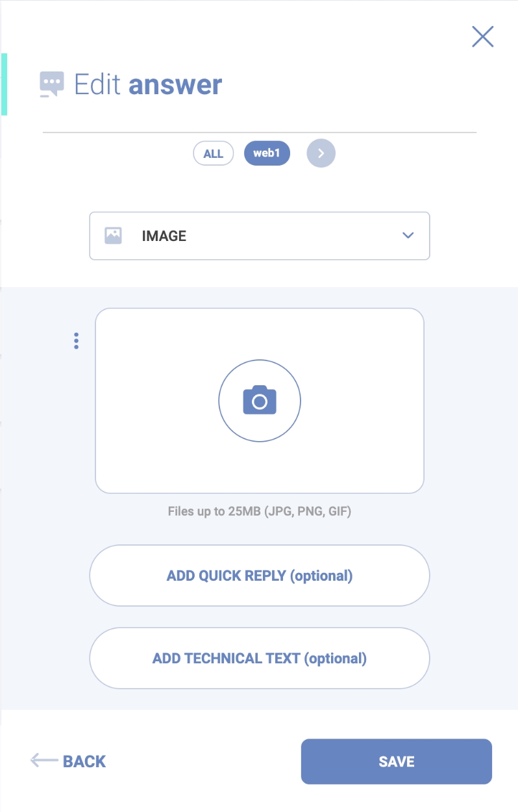Go back using the BACK link
The image size is (518, 812).
pos(84,761)
